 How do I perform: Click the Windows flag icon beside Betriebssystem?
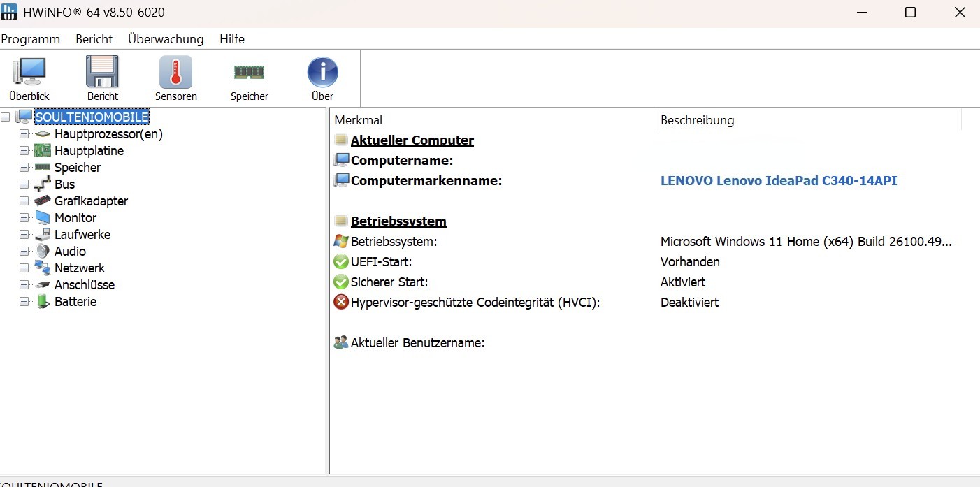click(x=341, y=241)
